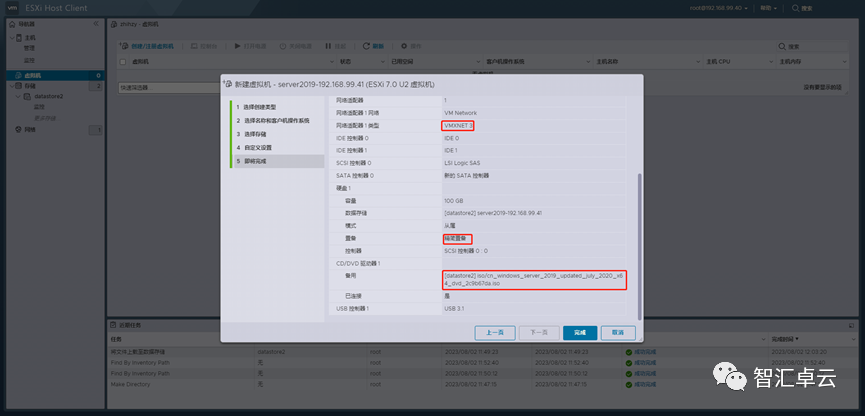Click the VMXNET 3 adapter type value
865x416 pixels.
pyautogui.click(x=458, y=126)
